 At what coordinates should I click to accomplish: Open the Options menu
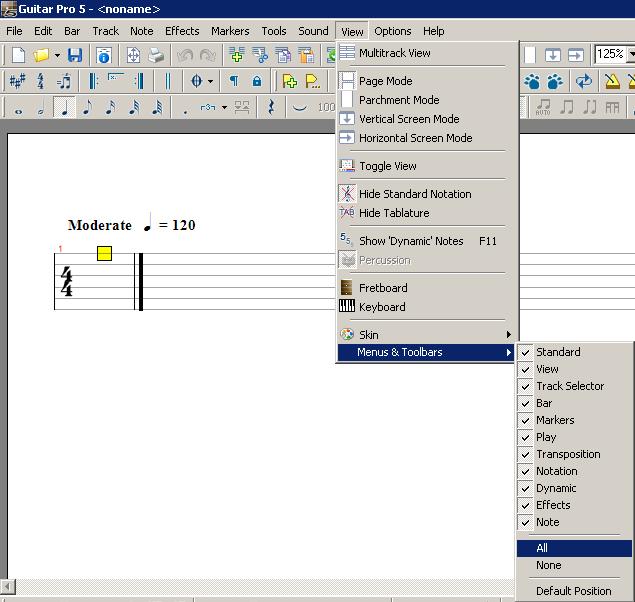pos(392,31)
